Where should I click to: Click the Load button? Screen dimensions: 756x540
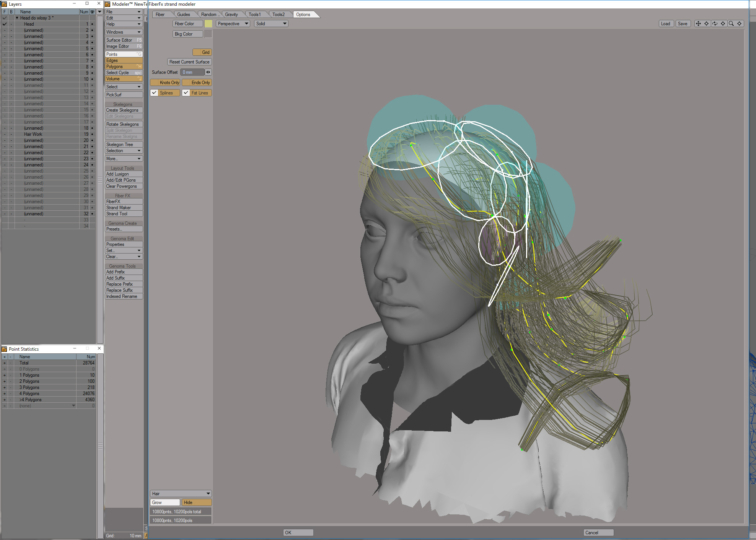click(666, 24)
